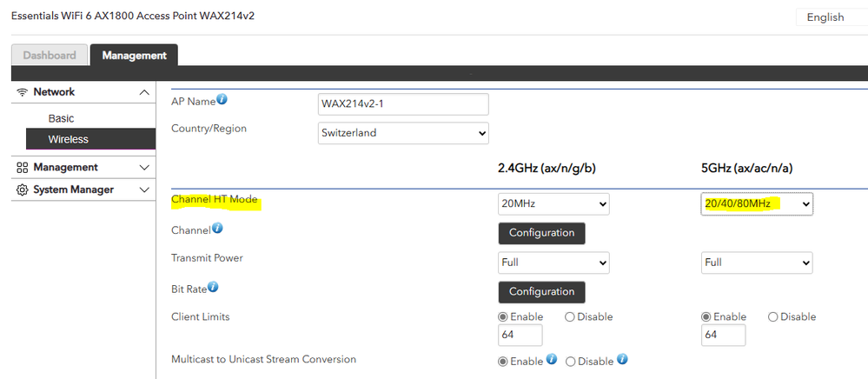Viewport: 868px width, 379px height.
Task: Open the English language dropdown
Action: (x=832, y=17)
